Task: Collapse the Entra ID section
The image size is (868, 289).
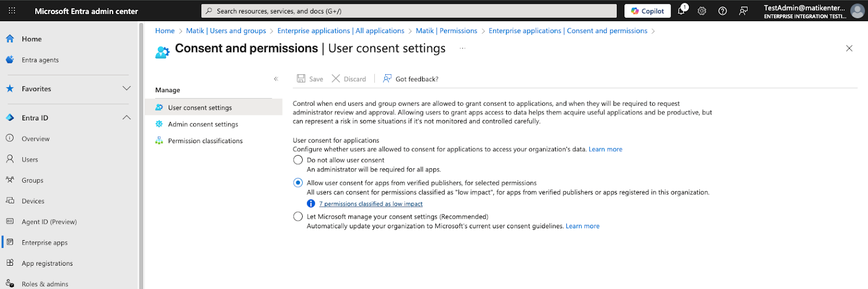Action: click(x=126, y=118)
